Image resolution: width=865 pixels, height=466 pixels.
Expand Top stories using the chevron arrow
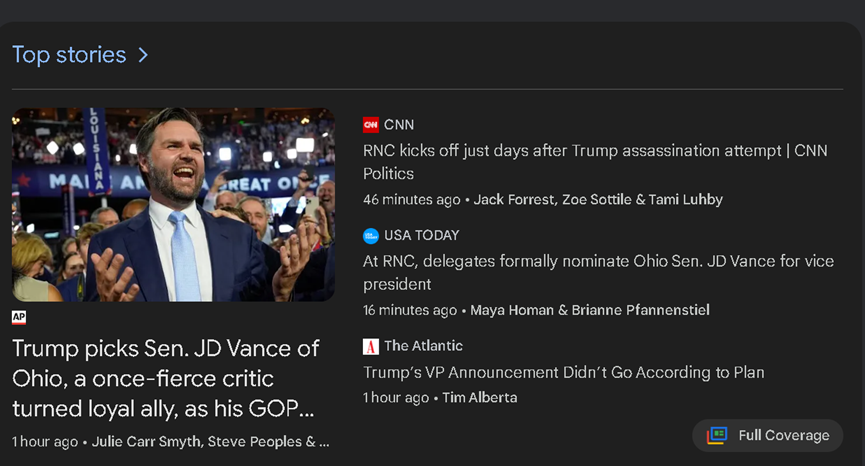143,55
